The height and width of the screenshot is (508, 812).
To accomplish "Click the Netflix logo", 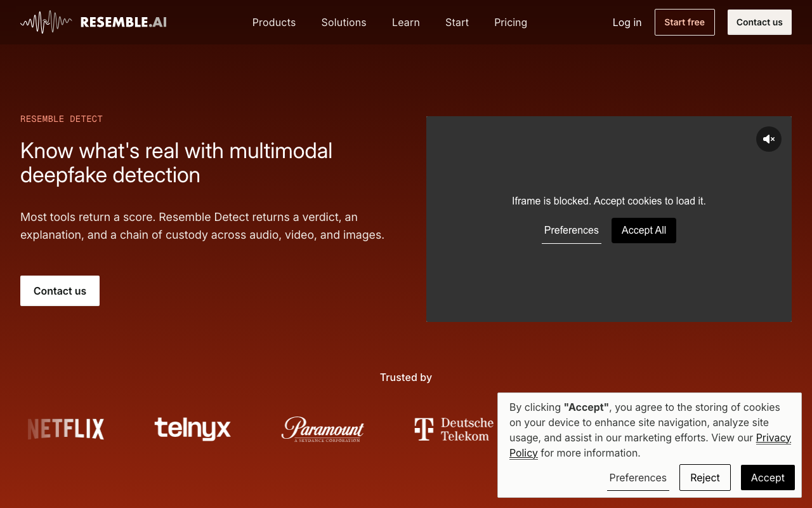I will coord(66,429).
